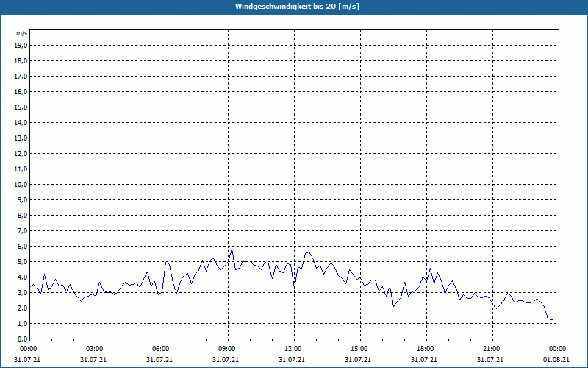588x368 pixels.
Task: Click the 31.07.21 date under 12:00
Action: [291, 360]
